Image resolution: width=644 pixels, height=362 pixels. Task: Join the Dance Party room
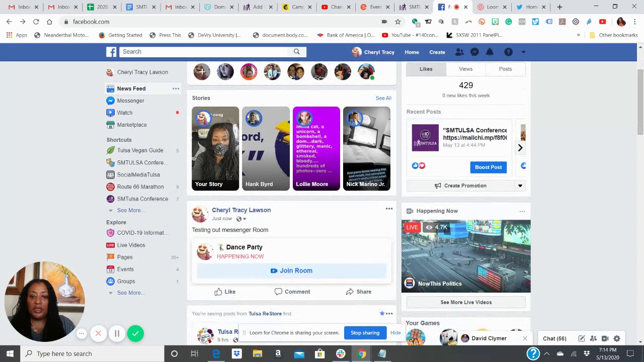[291, 270]
